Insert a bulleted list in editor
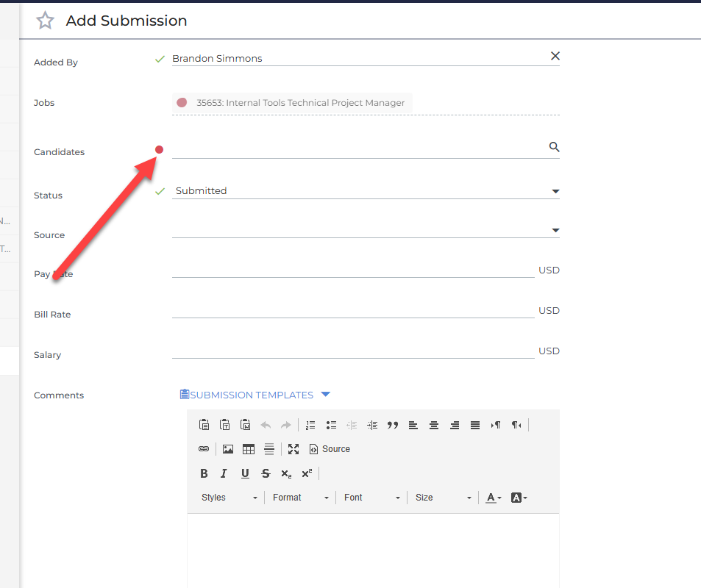Image resolution: width=701 pixels, height=588 pixels. point(331,425)
